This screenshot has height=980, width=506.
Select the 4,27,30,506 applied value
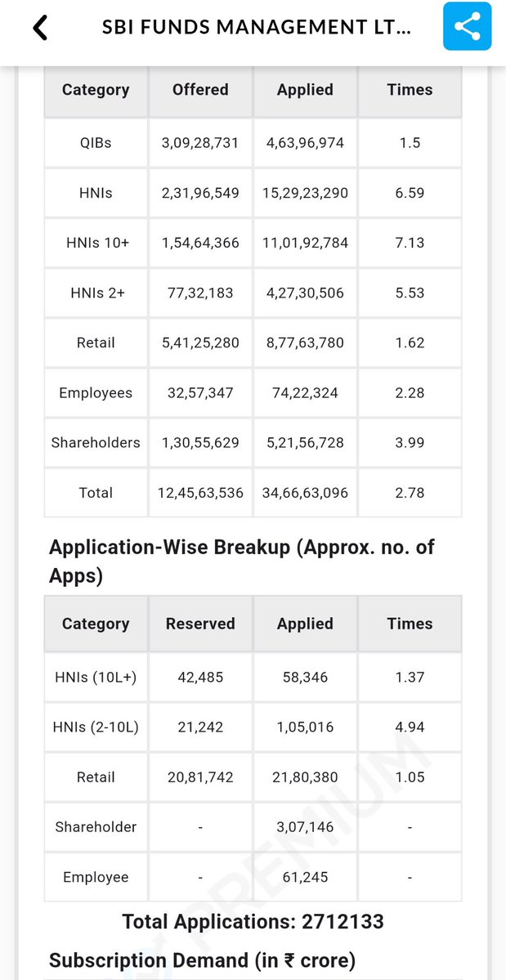(x=305, y=293)
